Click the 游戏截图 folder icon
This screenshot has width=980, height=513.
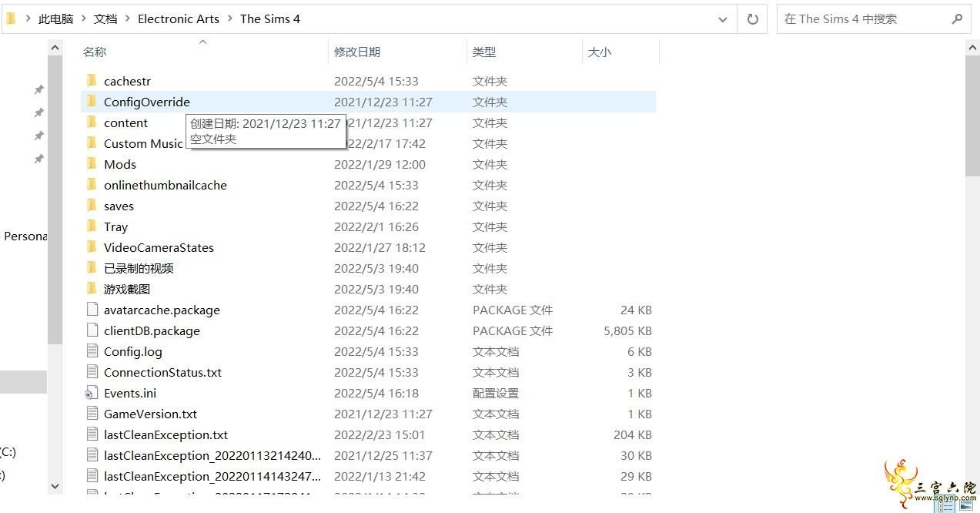(92, 289)
